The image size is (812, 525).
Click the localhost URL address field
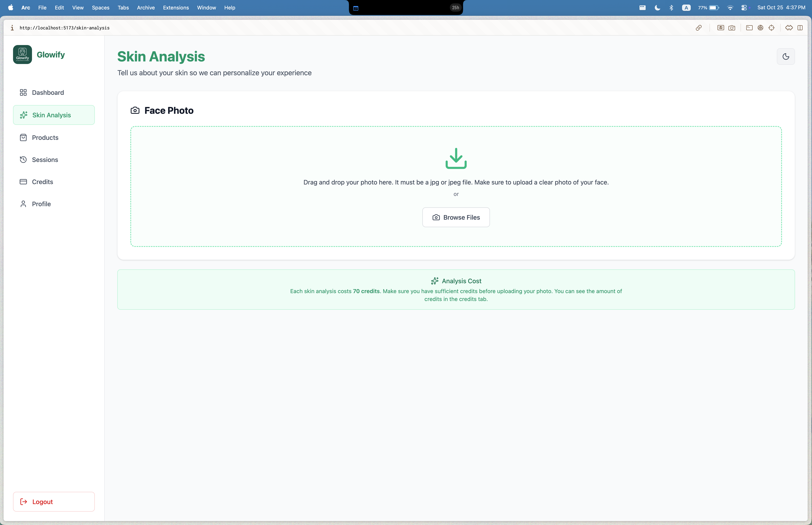(65, 28)
